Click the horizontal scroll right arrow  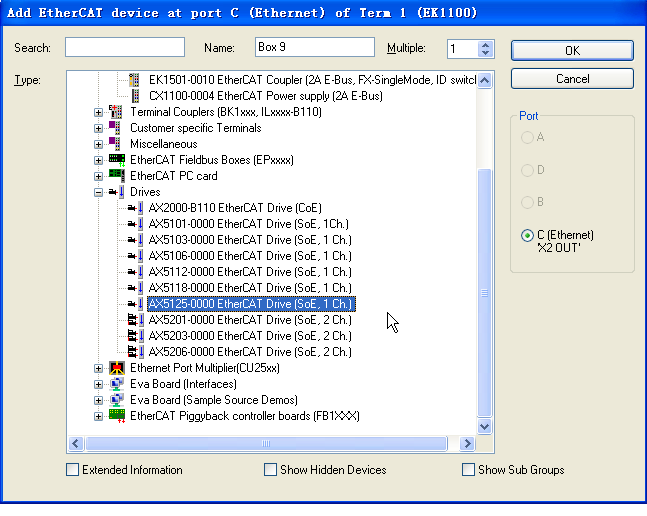(x=468, y=443)
